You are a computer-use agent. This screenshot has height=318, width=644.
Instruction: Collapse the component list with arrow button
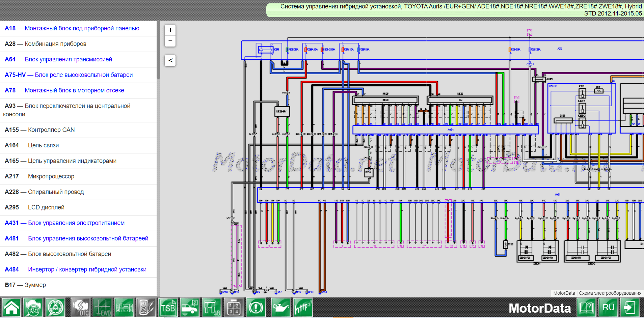170,60
